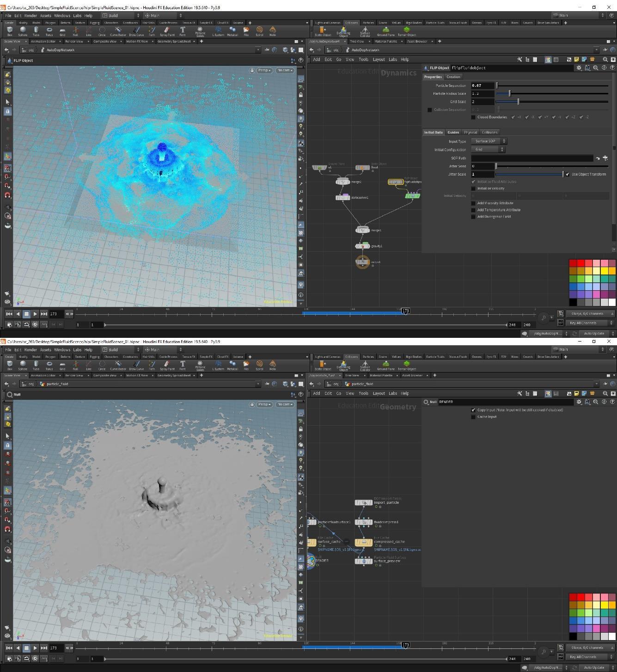617x672 pixels.
Task: Select the Sphere shelf tool in upper window
Action: point(23,31)
